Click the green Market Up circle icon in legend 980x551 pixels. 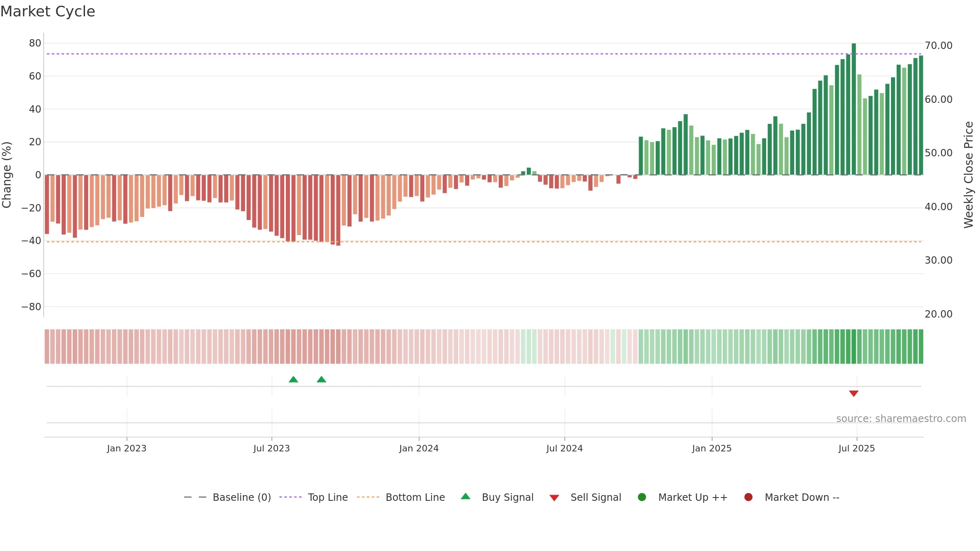tap(642, 497)
